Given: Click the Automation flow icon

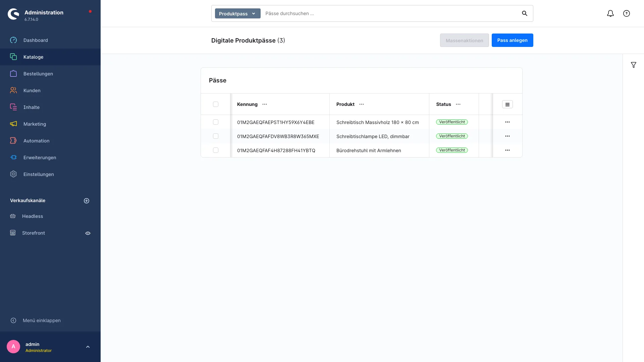Looking at the screenshot, I should click(x=13, y=141).
